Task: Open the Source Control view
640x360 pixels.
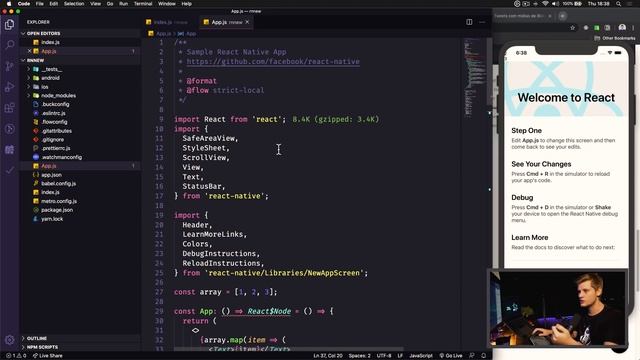Action: click(9, 66)
